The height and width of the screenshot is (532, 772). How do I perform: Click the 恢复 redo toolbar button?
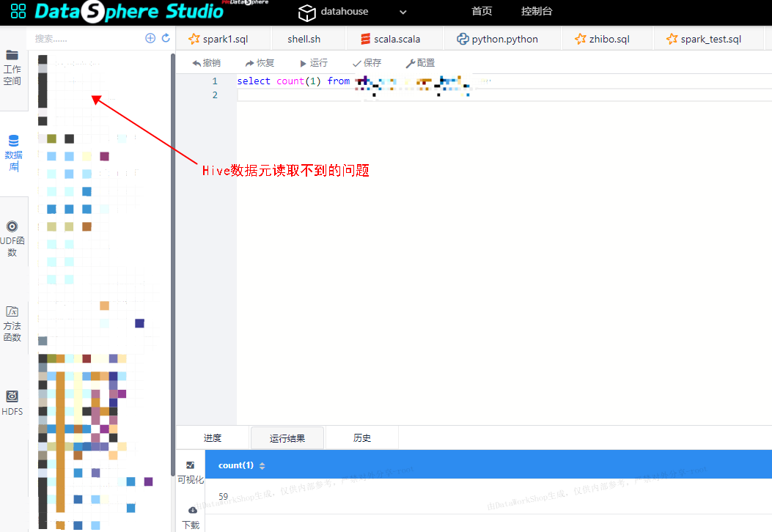pos(260,63)
